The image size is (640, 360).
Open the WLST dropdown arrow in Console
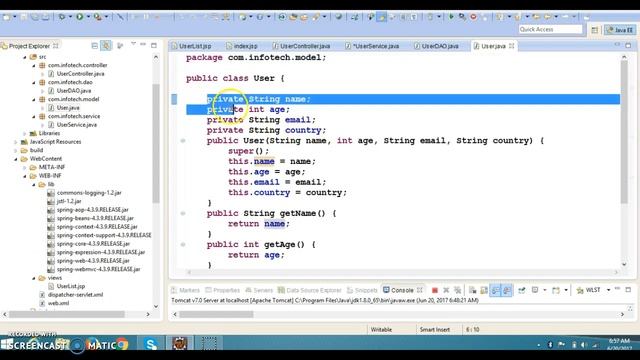(x=608, y=290)
